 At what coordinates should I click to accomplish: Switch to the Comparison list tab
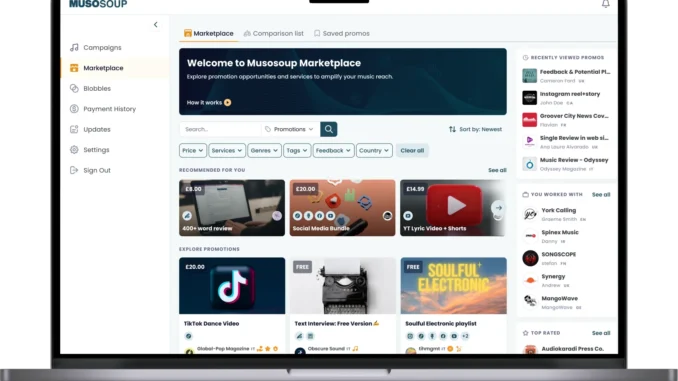[x=273, y=33]
